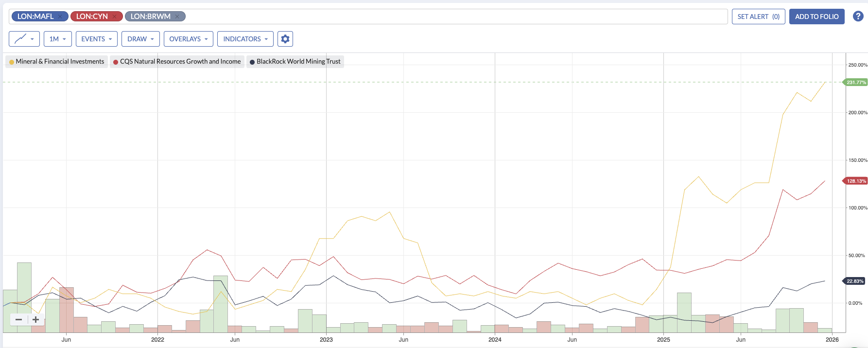This screenshot has height=348, width=868.
Task: Click the 2026 label on time axis
Action: 832,340
